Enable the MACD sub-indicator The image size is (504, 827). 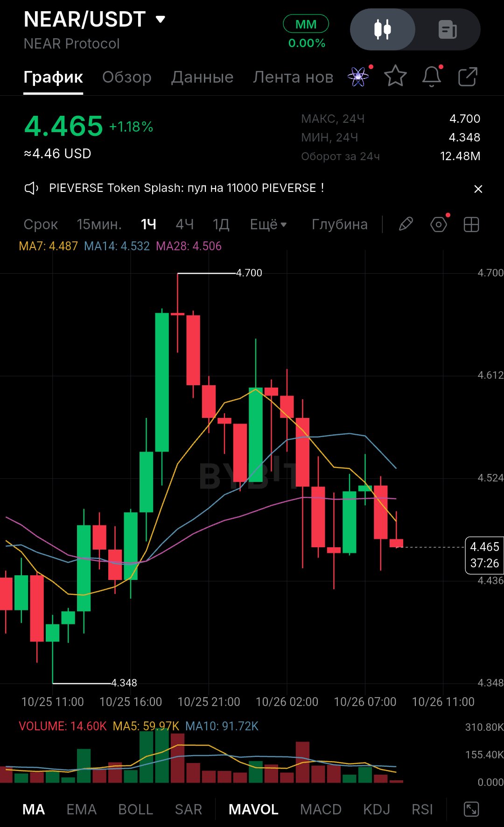321,809
